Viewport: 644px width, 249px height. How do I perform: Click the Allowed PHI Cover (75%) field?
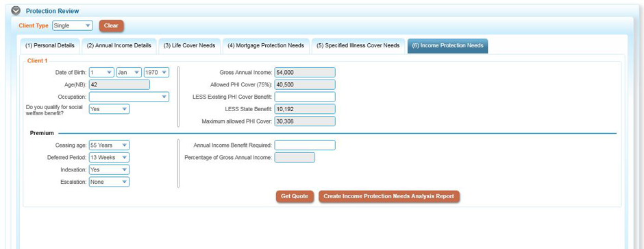coord(305,84)
